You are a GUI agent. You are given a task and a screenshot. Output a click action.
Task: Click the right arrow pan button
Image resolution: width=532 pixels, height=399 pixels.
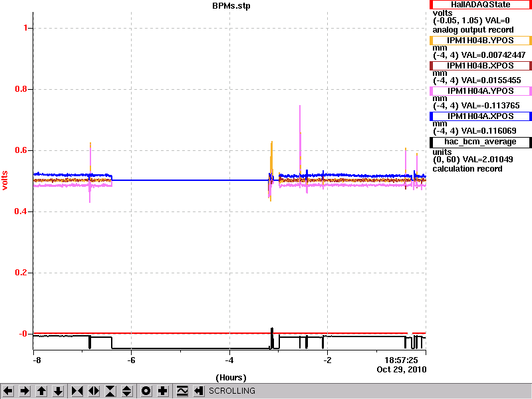coord(25,391)
